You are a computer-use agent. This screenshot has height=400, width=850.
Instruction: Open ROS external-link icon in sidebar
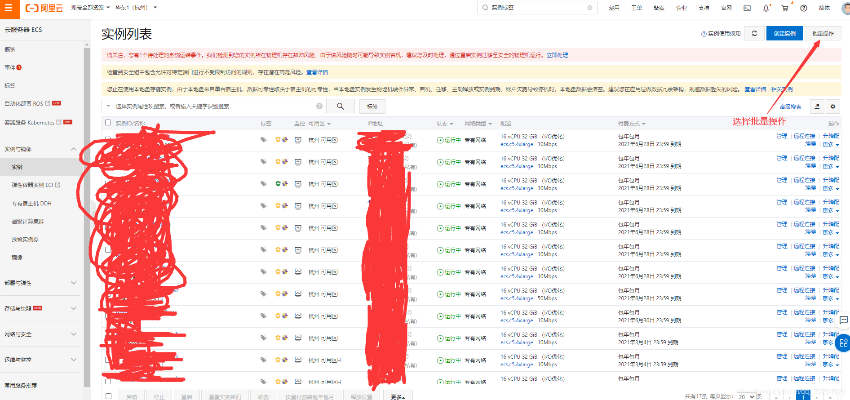tap(47, 103)
